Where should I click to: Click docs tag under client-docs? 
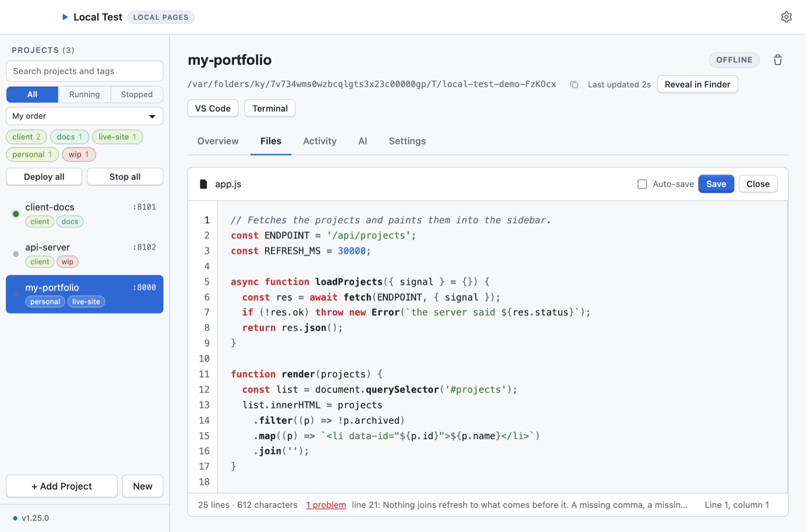coord(70,221)
